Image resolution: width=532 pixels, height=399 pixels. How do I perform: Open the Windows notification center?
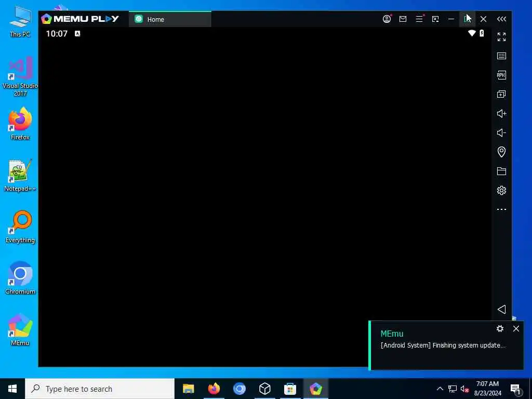coord(516,389)
